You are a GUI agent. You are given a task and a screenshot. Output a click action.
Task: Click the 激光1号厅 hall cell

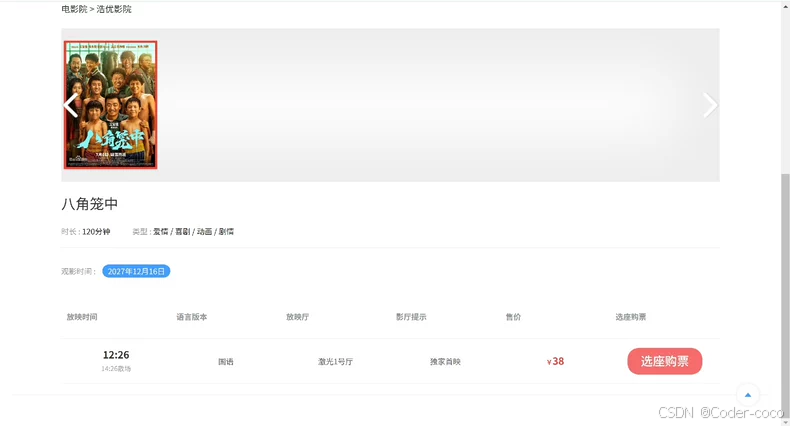[336, 362]
